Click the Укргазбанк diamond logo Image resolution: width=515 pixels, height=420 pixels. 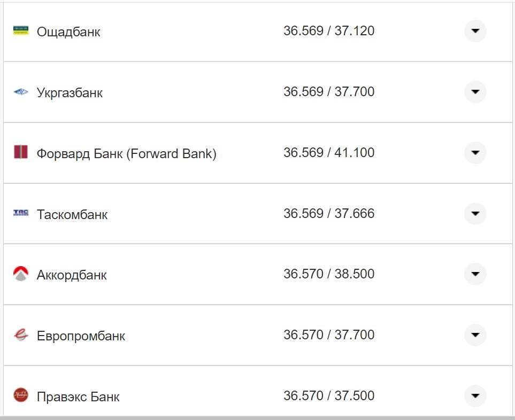click(19, 91)
